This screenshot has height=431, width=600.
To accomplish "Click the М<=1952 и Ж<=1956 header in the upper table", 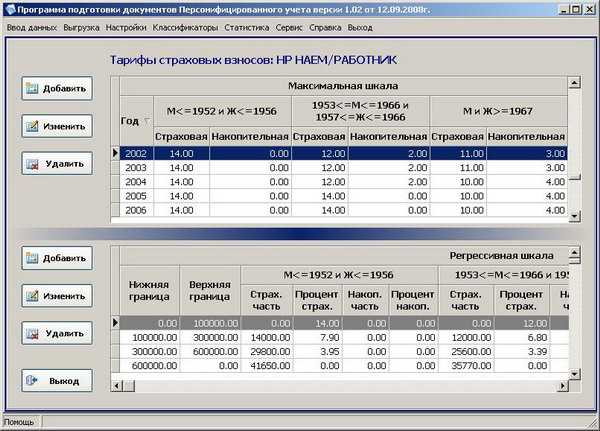I will pos(222,111).
